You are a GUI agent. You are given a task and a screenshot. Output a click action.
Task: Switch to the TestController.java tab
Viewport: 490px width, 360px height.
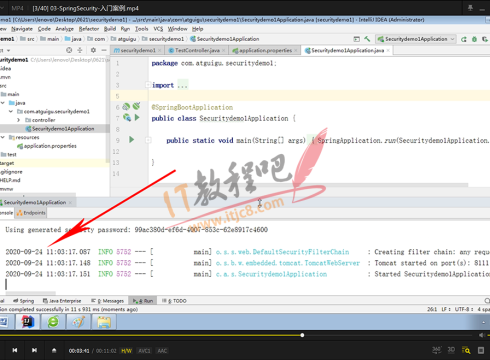[197, 50]
